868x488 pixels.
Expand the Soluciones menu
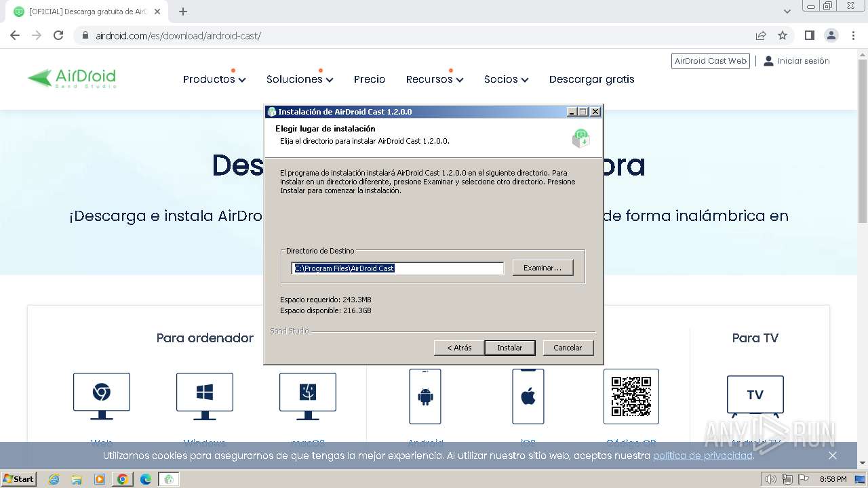pyautogui.click(x=300, y=79)
